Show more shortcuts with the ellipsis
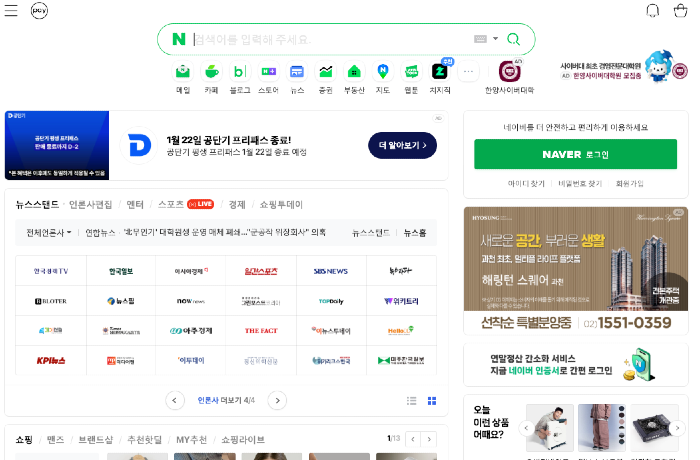 468,71
